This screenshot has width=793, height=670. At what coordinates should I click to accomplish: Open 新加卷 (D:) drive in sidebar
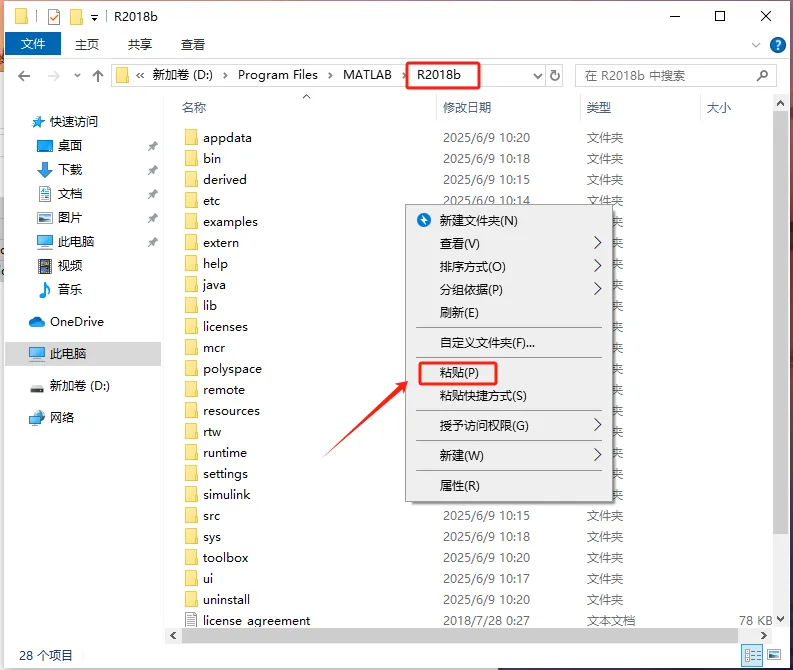(x=70, y=386)
